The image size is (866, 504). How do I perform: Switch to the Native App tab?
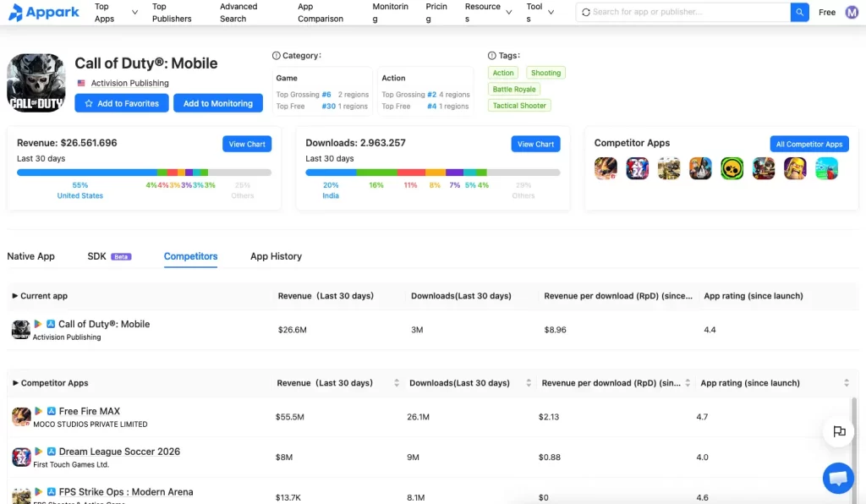31,256
